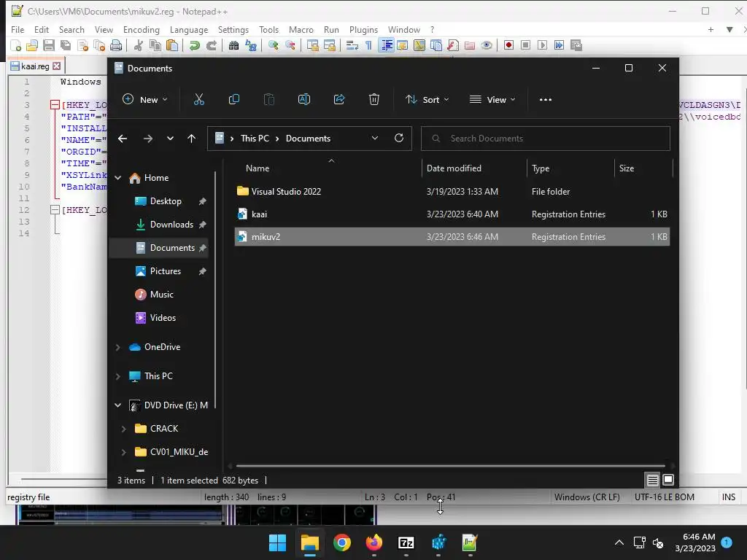The width and height of the screenshot is (747, 560).
Task: Click the Redo arrow in Notepad++ toolbar
Action: pos(211,45)
